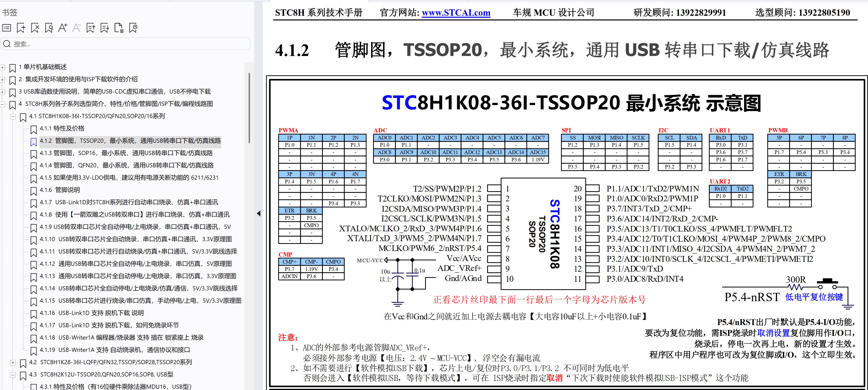Click the search bookmarks icon
Screen dimensions: 868x390
click(49, 28)
